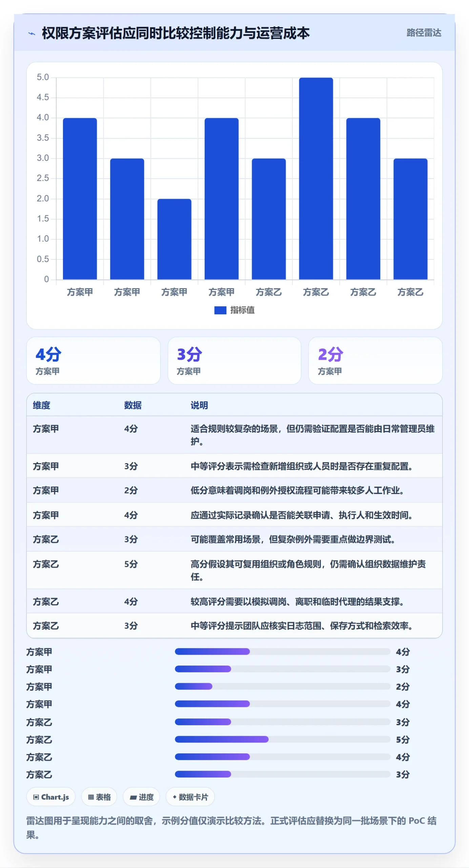Click the 维度 column header

tap(41, 405)
